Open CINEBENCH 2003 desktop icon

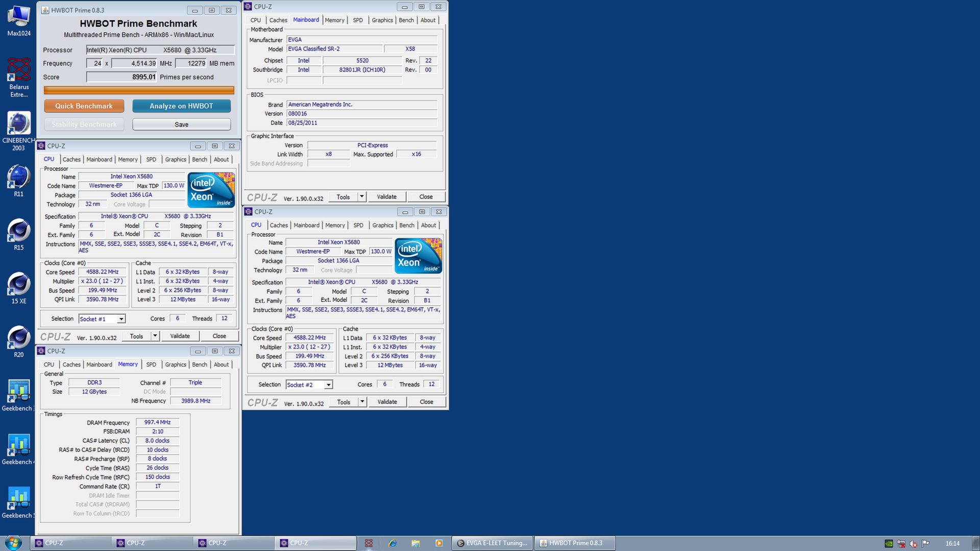point(19,132)
